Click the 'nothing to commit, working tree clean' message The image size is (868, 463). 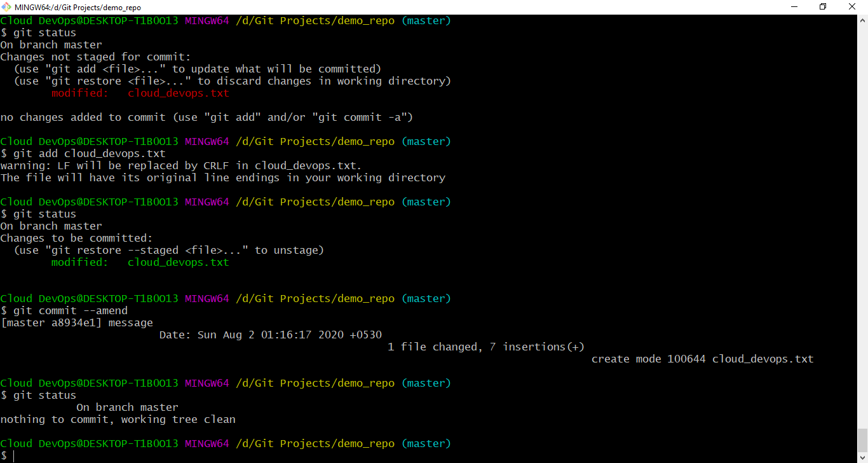tap(118, 419)
